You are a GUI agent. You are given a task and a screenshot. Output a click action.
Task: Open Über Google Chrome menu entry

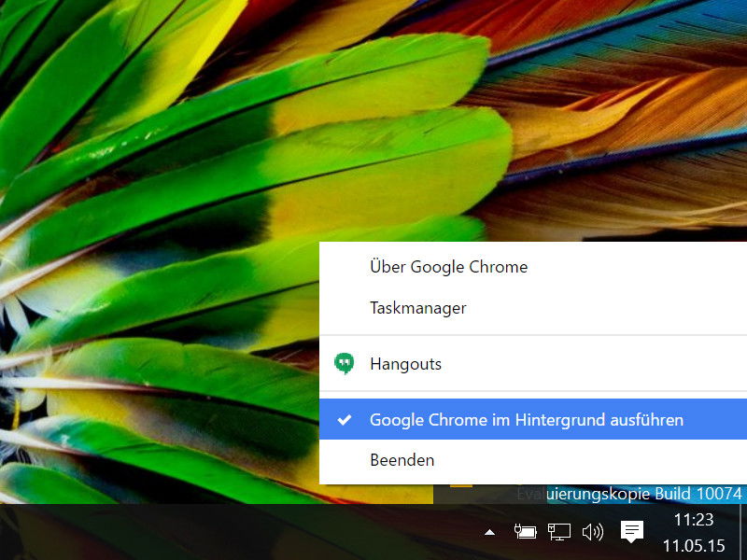533,267
